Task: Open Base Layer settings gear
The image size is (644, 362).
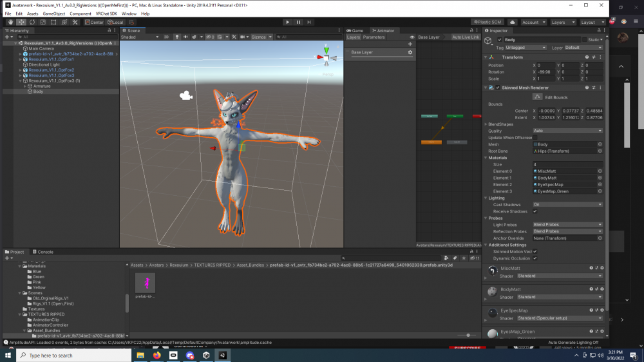Action: pos(410,52)
